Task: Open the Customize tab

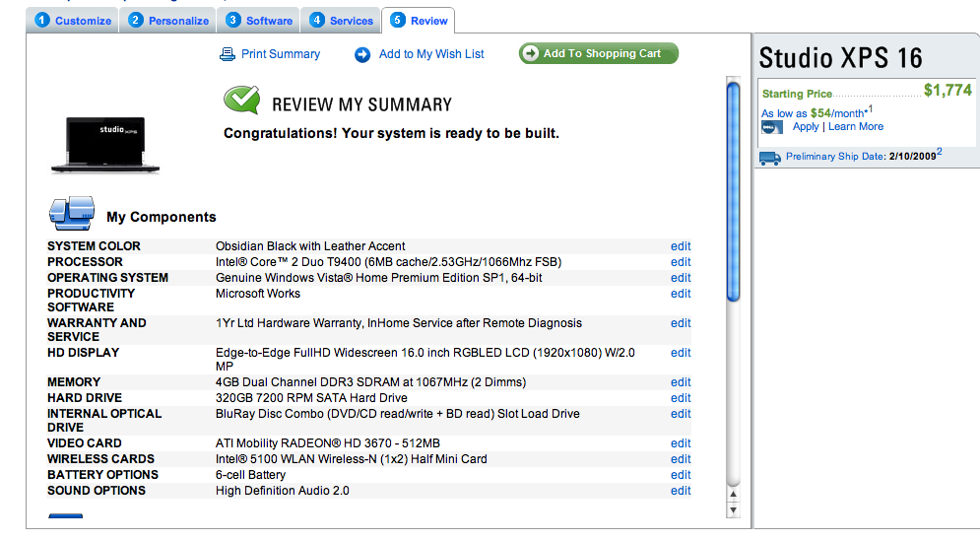Action: point(73,21)
